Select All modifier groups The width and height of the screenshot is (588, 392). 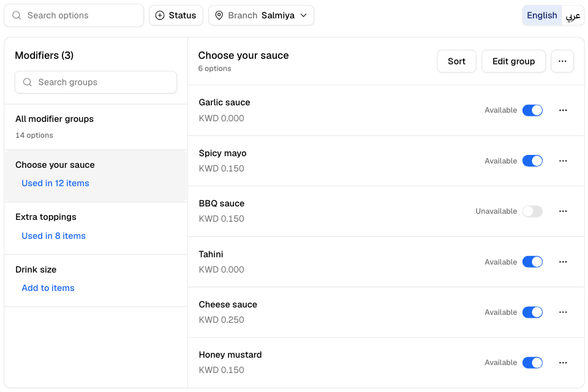[96, 127]
